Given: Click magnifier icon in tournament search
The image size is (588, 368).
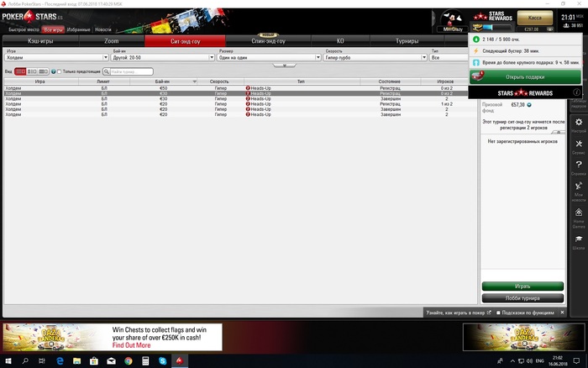Looking at the screenshot, I should tap(107, 71).
